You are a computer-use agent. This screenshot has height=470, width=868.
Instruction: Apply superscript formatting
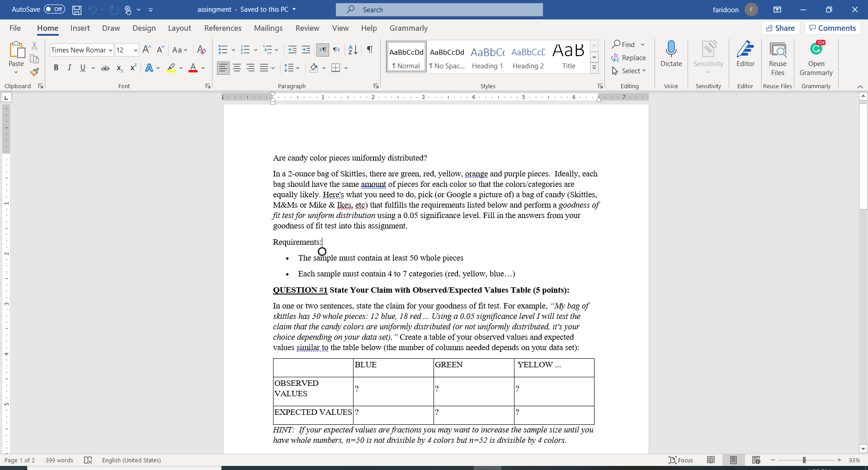point(133,68)
